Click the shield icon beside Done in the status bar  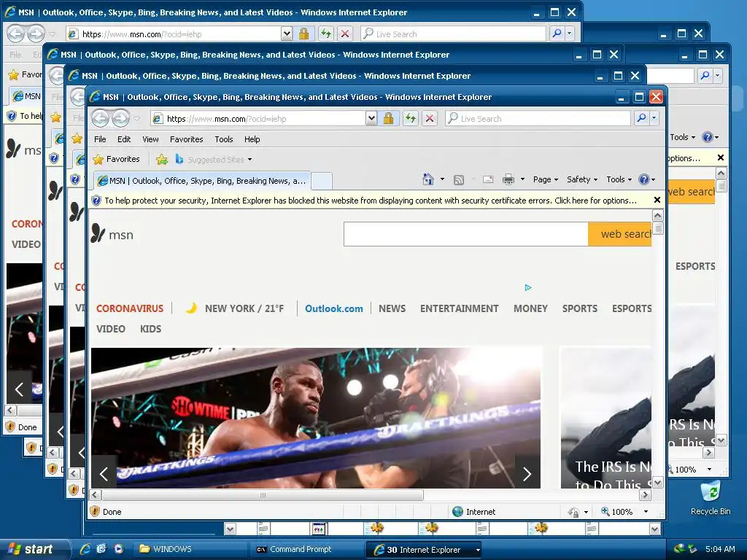pos(95,511)
